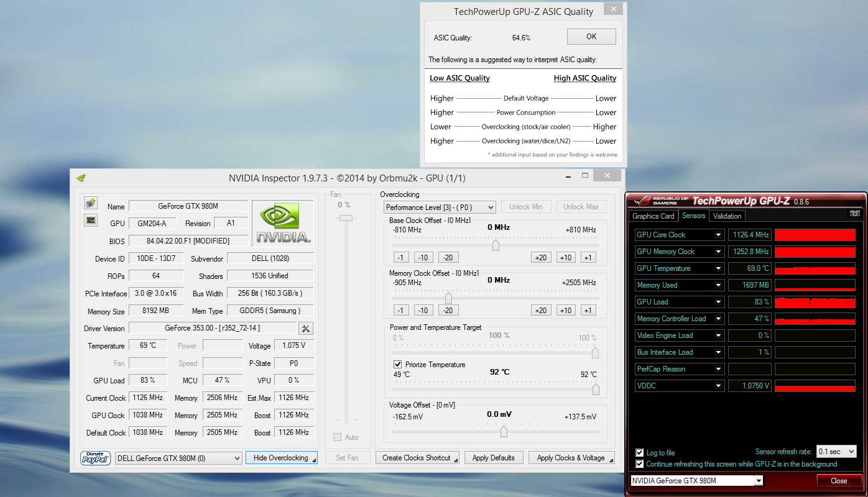Viewport: 868px width, 497px height.
Task: Click the Unlock Max button
Action: point(581,207)
